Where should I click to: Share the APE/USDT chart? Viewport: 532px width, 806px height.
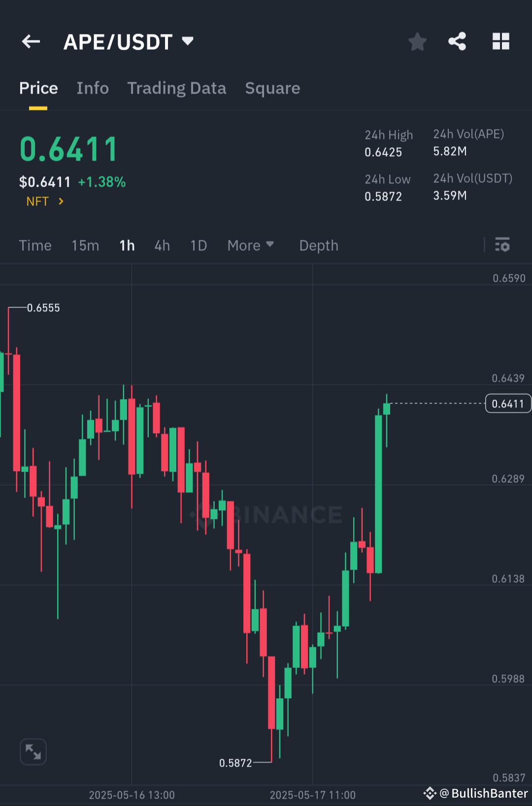[457, 41]
